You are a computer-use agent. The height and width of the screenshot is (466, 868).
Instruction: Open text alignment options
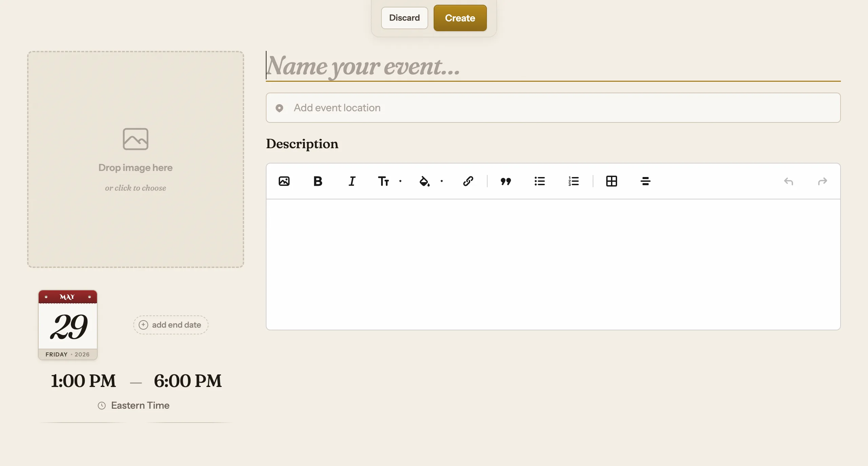(x=645, y=181)
